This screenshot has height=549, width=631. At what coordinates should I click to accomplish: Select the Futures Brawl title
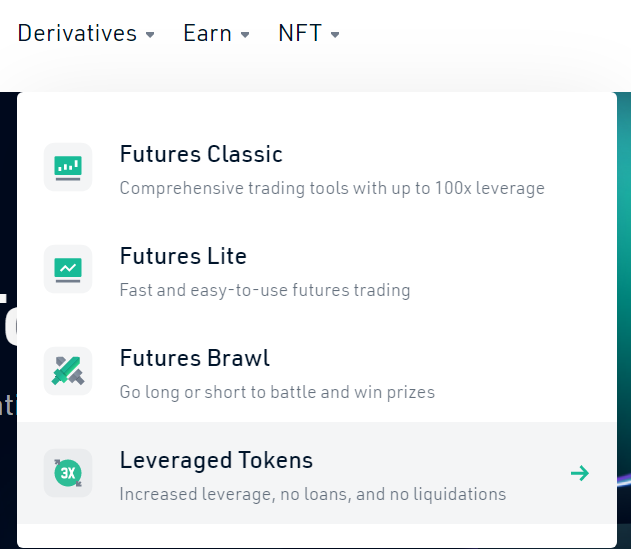coord(195,358)
